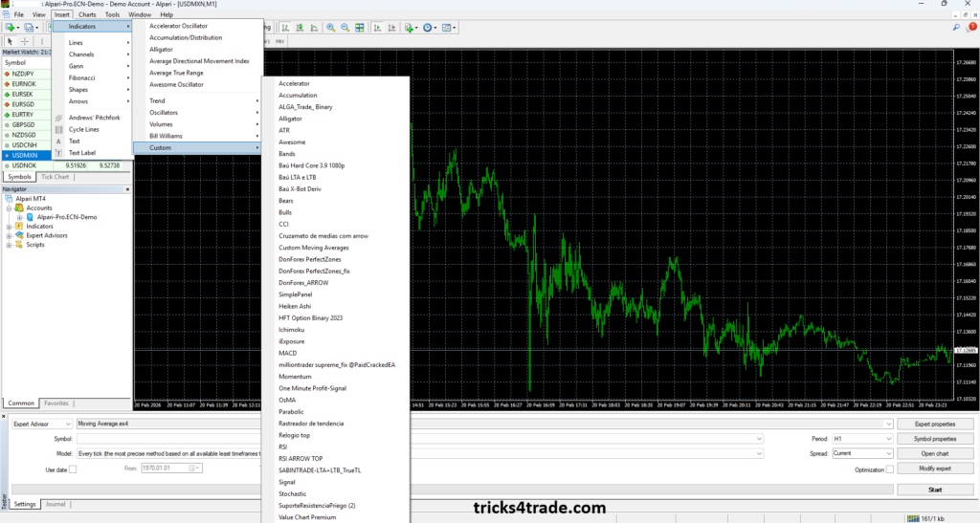Select the Crosshair tool
The height and width of the screenshot is (523, 980).
tap(25, 42)
